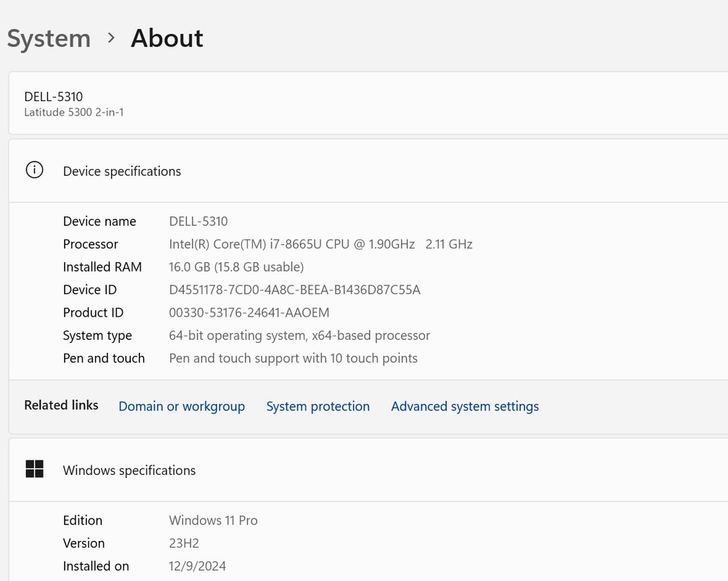
Task: Click the Version label
Action: click(x=84, y=543)
